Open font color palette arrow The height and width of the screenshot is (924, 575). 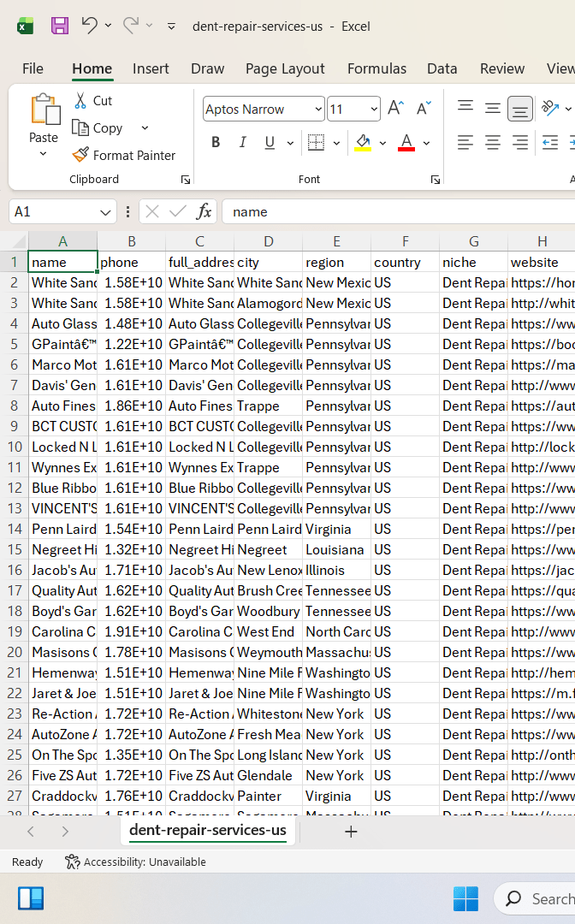tap(426, 143)
